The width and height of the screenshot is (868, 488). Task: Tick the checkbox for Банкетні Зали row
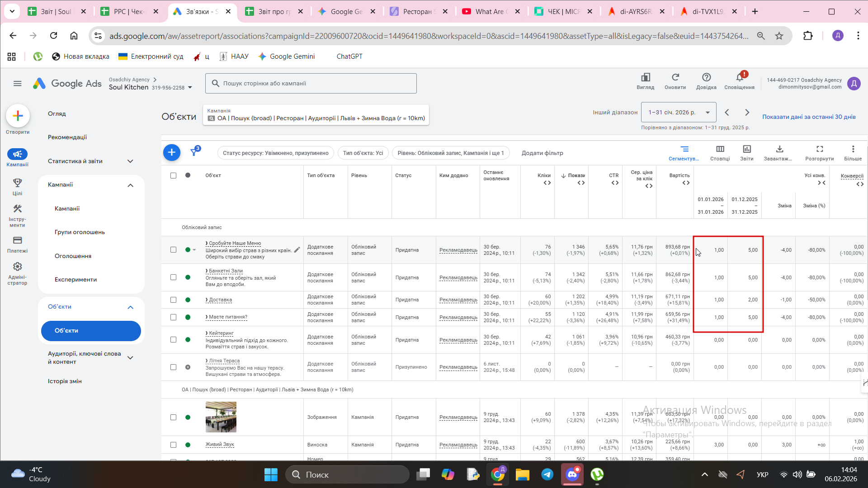[173, 277]
